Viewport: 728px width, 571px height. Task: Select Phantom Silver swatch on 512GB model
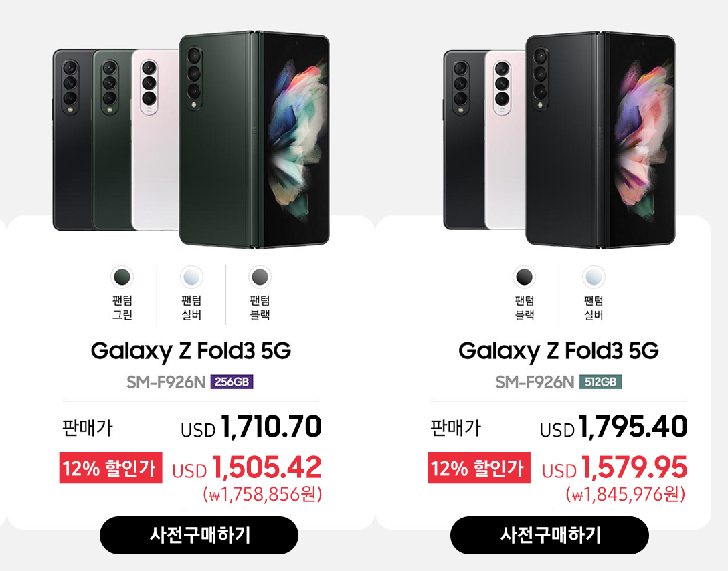594,277
